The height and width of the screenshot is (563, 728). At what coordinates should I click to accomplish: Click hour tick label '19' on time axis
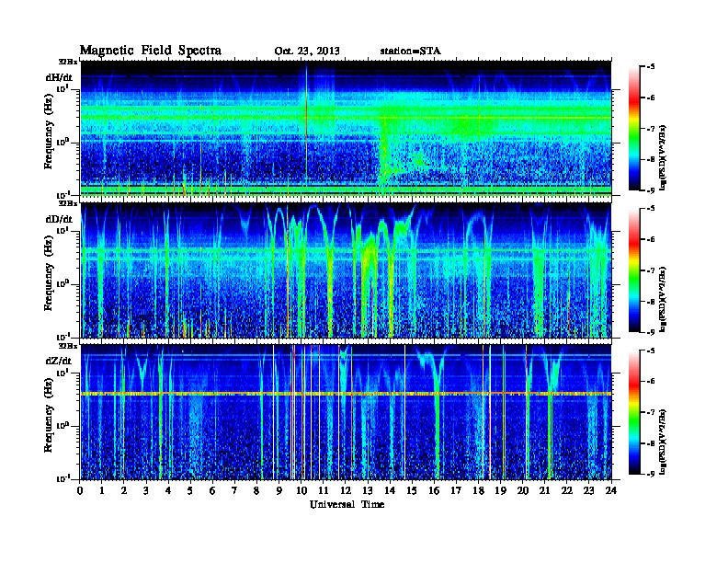tap(500, 490)
